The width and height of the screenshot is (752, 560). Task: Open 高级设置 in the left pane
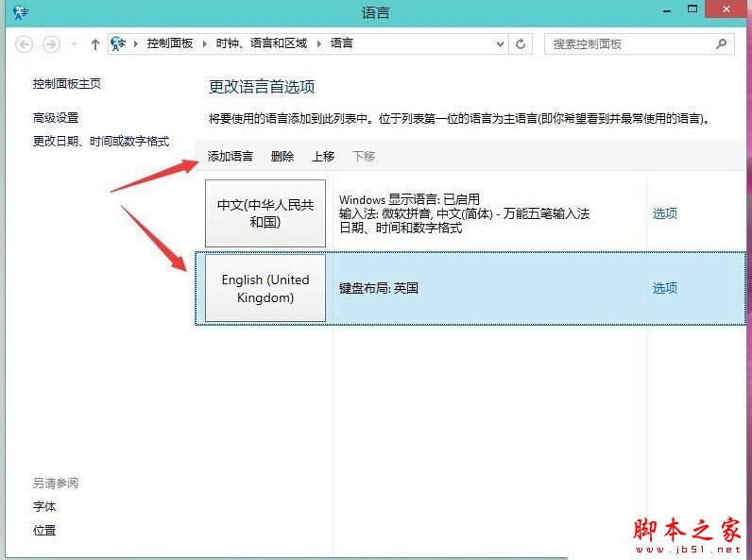56,118
